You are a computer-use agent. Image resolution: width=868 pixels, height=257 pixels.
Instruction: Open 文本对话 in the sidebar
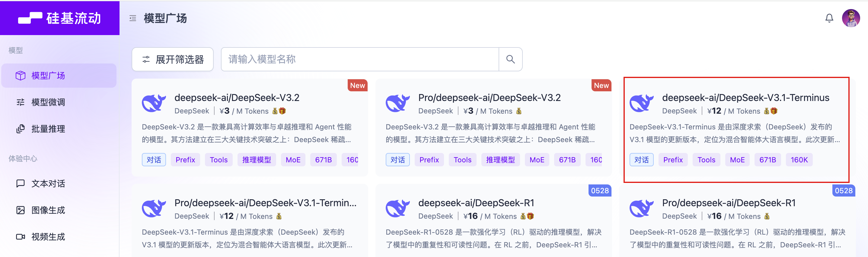[59, 184]
